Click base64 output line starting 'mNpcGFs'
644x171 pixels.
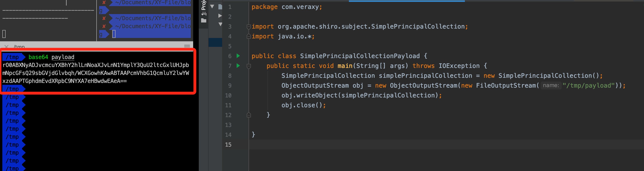point(96,73)
